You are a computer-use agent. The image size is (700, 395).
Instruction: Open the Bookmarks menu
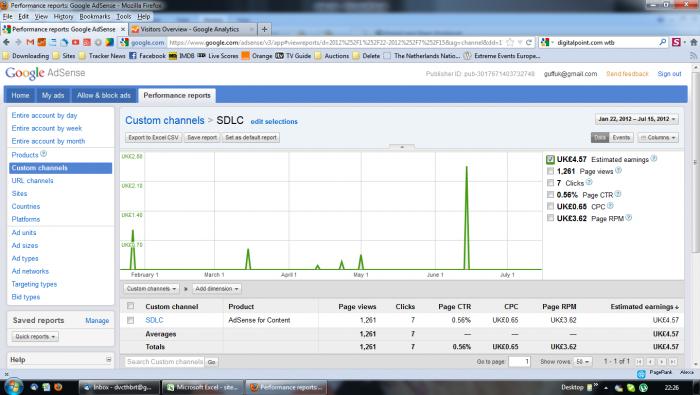[x=95, y=17]
